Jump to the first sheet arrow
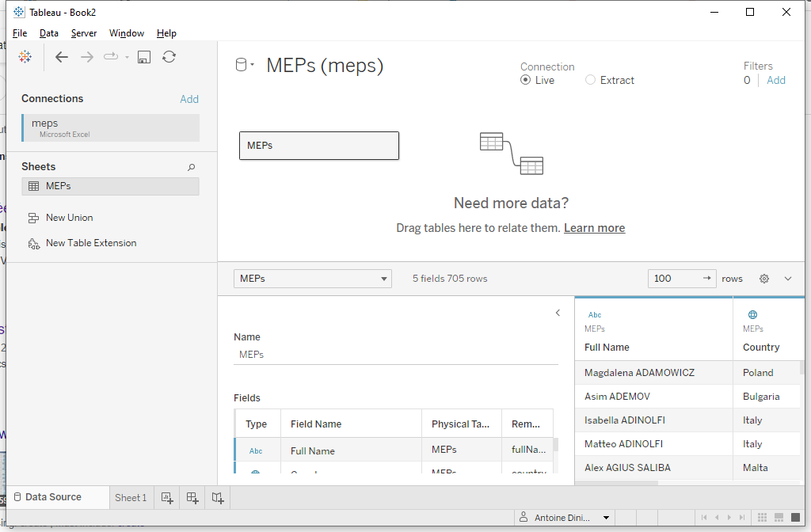Image resolution: width=811 pixels, height=532 pixels. (x=704, y=518)
